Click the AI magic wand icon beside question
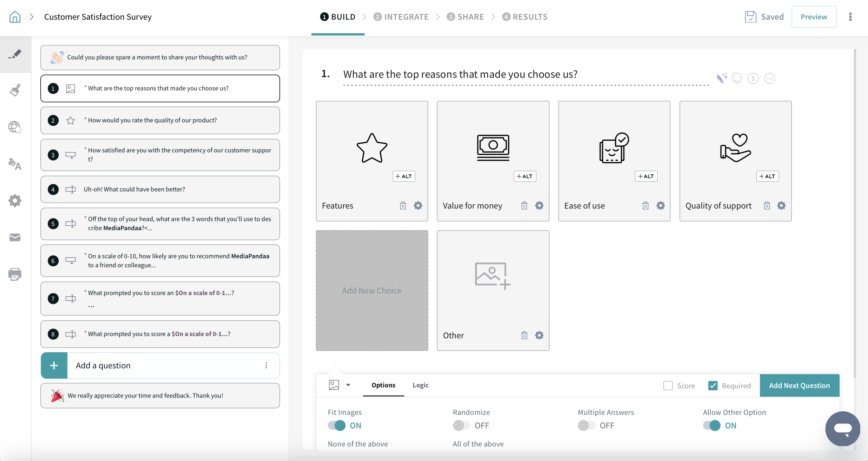The image size is (868, 461). click(x=722, y=78)
